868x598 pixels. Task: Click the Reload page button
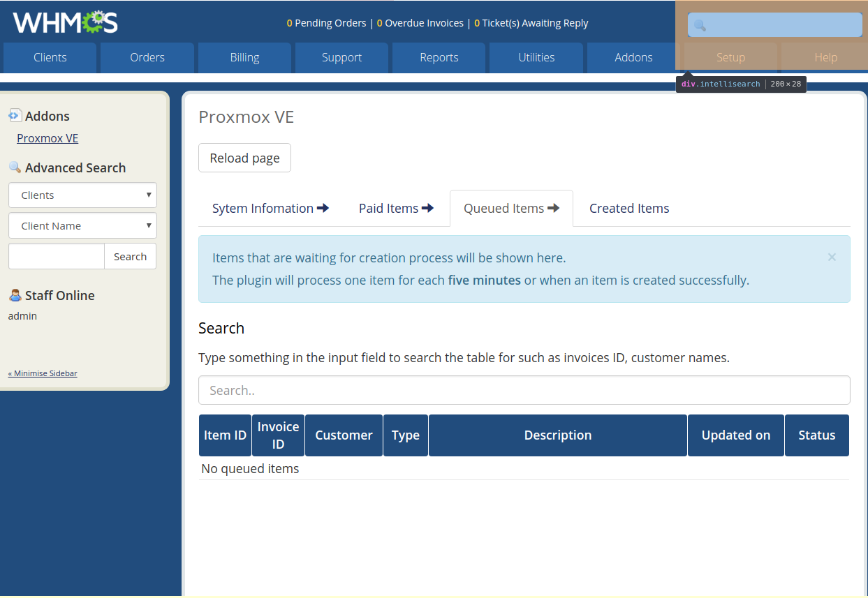click(244, 158)
